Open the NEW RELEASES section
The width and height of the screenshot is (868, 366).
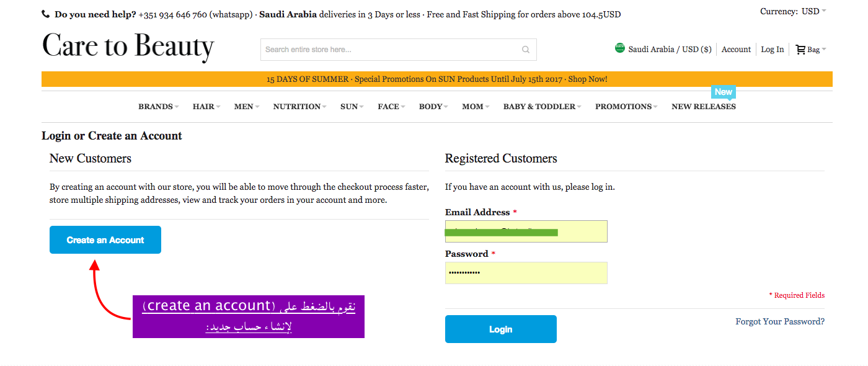(x=704, y=106)
